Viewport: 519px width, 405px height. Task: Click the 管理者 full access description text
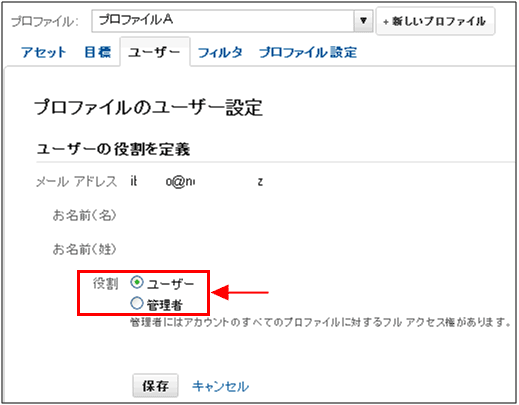tap(320, 322)
